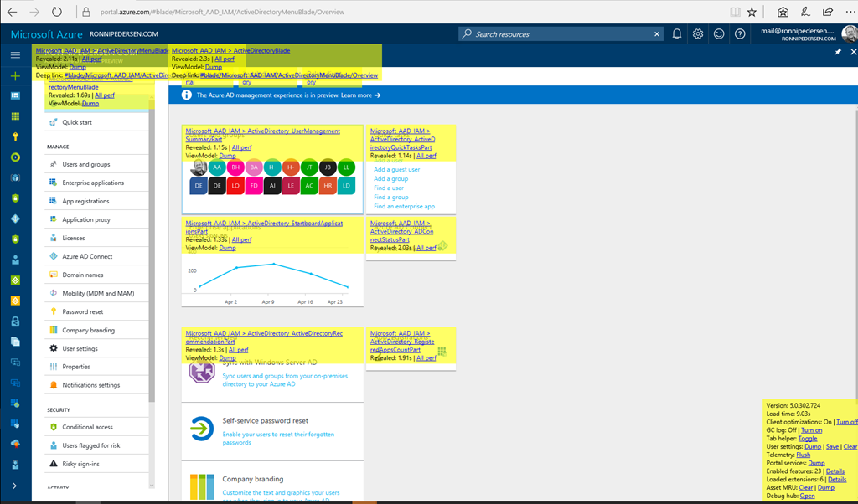Click Details next to Loaded extensions
Screen dimensions: 858x504
pyautogui.click(x=837, y=480)
